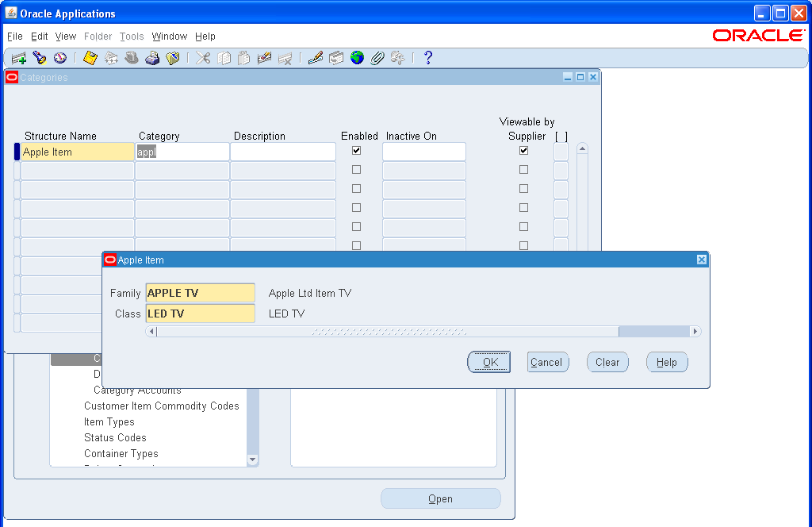Viewport: 812px width, 527px height.
Task: Check the Enabled box in the third row
Action: pyautogui.click(x=356, y=189)
